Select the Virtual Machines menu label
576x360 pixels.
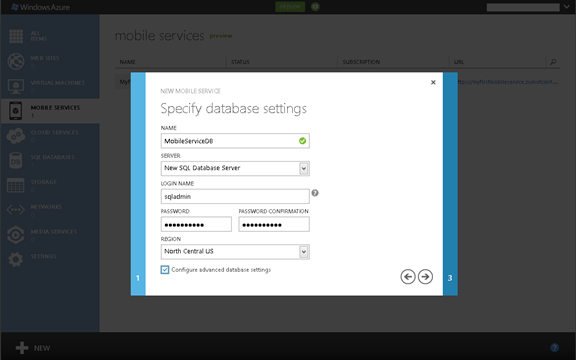(58, 83)
